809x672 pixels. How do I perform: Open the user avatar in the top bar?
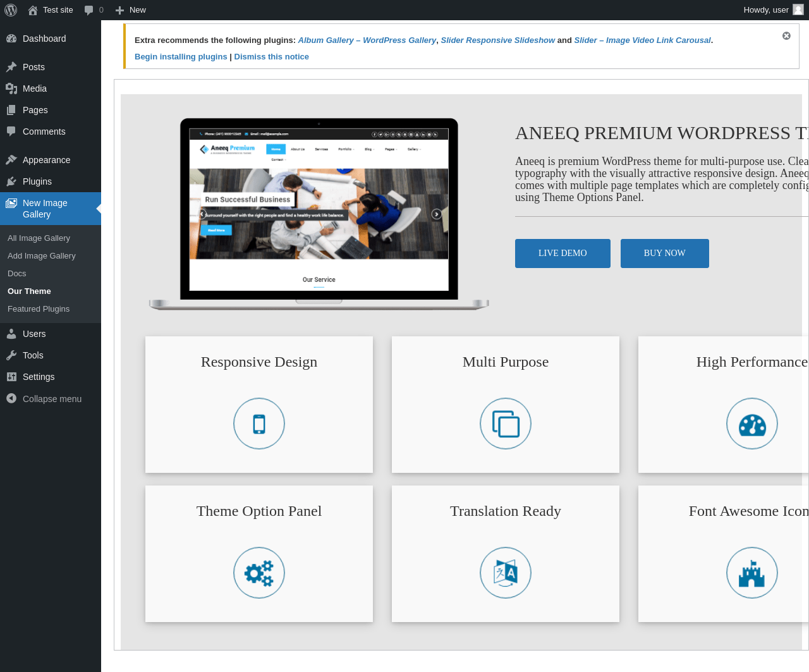click(798, 9)
